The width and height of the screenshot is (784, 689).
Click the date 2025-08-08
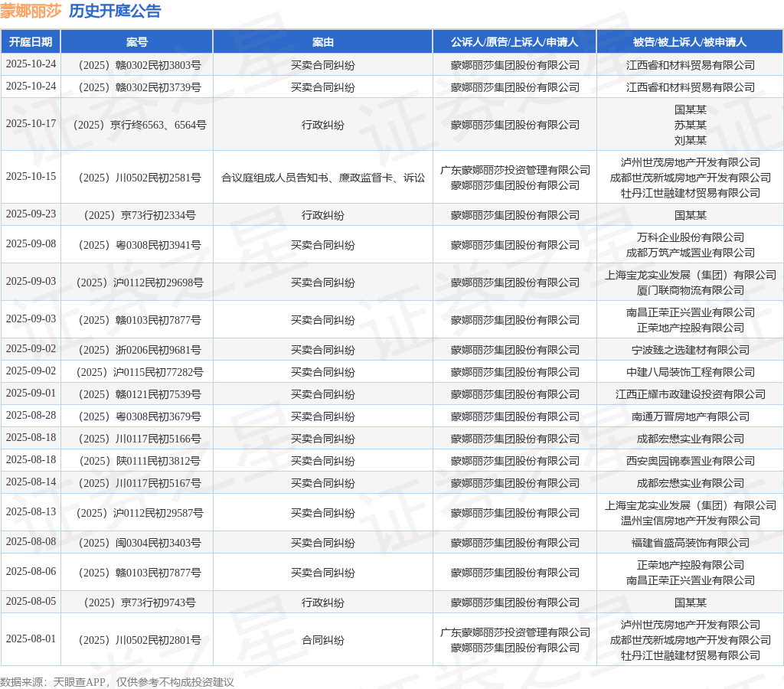(31, 541)
